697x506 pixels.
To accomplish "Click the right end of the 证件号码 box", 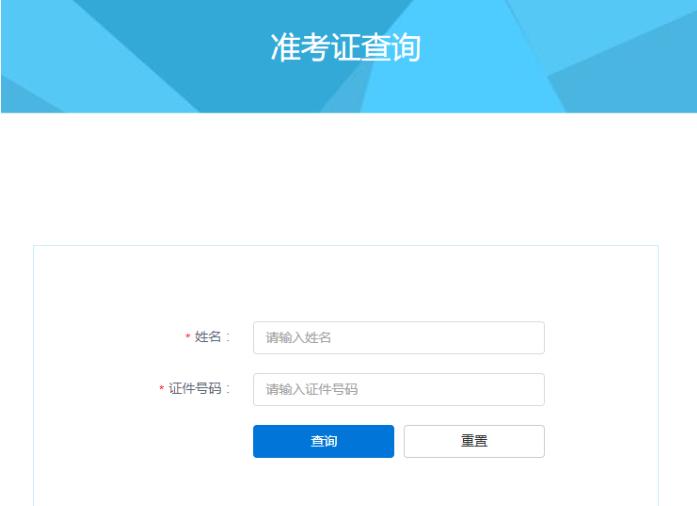I will (x=530, y=390).
